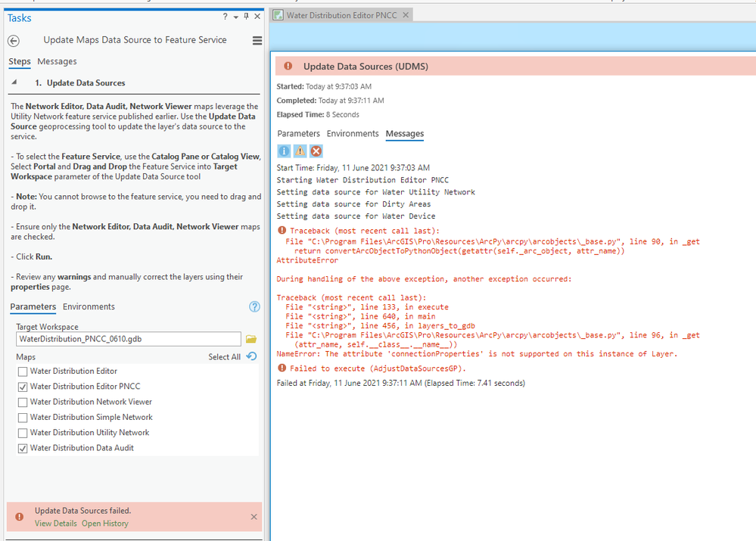This screenshot has height=541, width=756.
Task: Switch to the Tasks Messages tab
Action: coord(57,61)
